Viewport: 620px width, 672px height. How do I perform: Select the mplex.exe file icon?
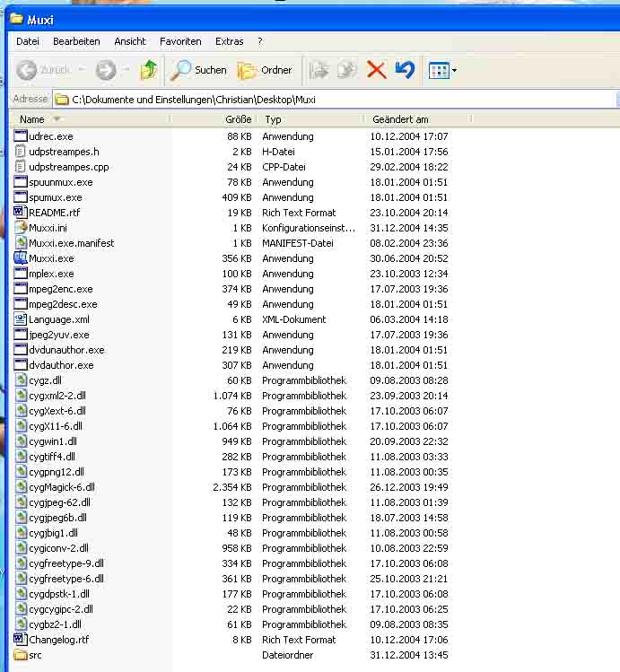[21, 274]
